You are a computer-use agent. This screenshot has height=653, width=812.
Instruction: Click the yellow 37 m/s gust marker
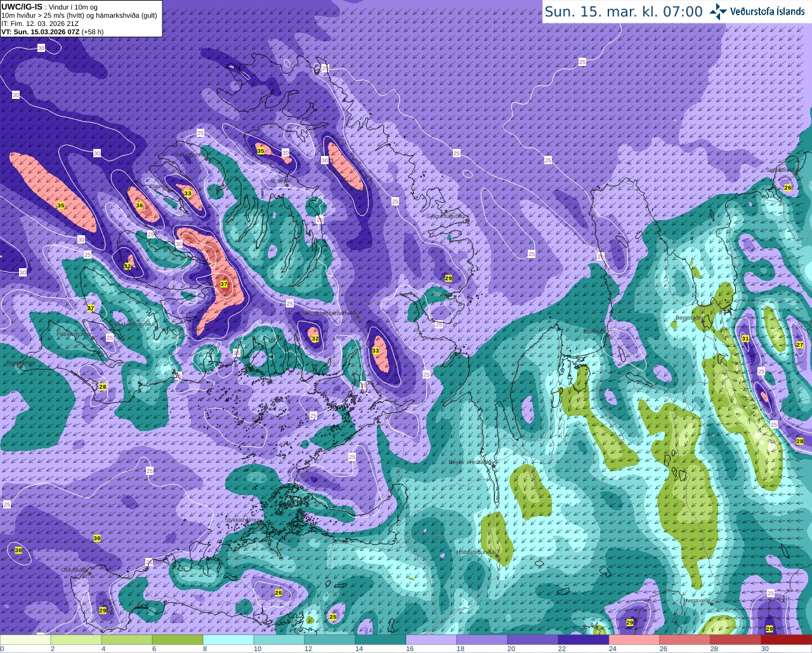224,284
